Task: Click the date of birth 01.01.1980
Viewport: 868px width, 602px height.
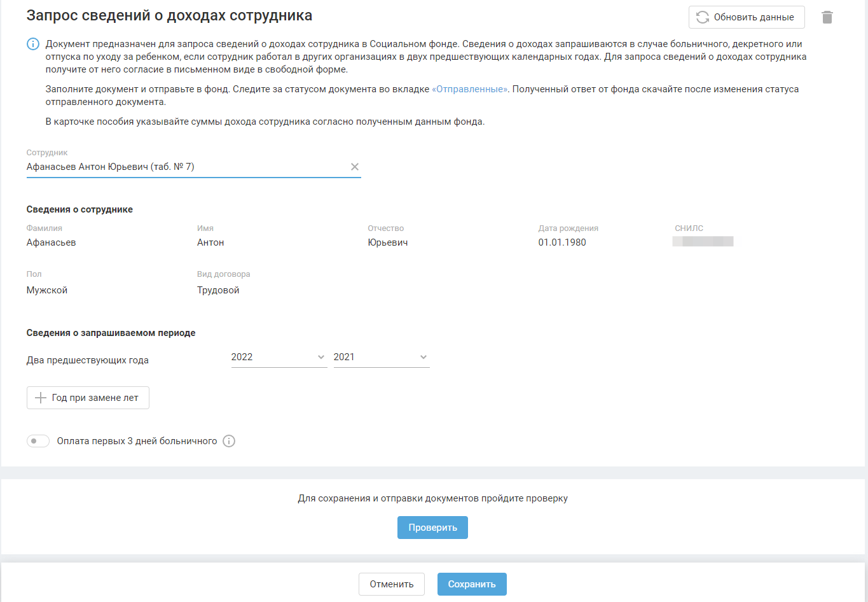Action: tap(562, 242)
